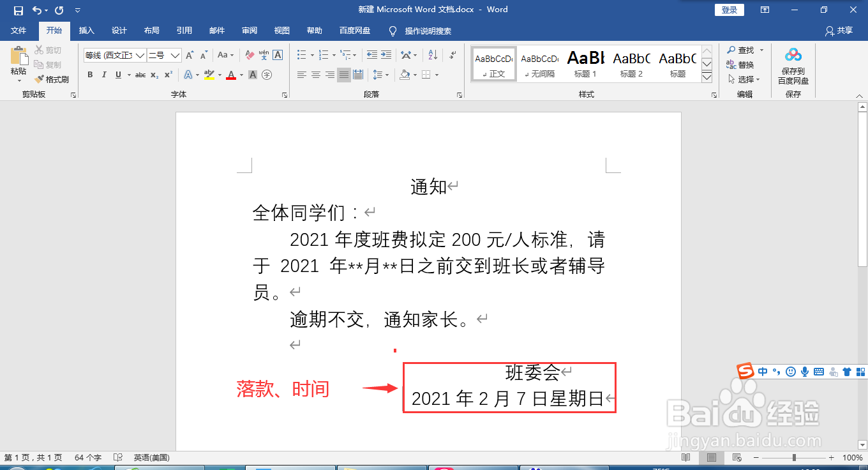Click the vertical scrollbar thumb
The width and height of the screenshot is (868, 470).
tap(862, 190)
